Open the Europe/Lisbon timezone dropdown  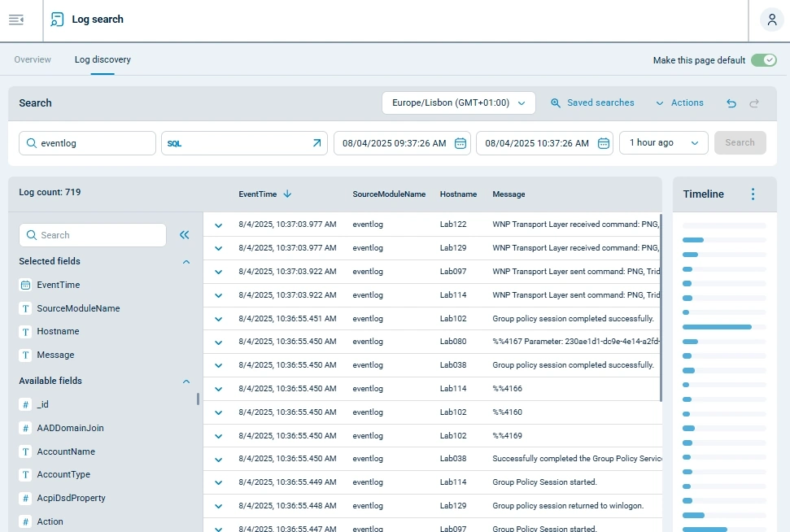tap(458, 102)
